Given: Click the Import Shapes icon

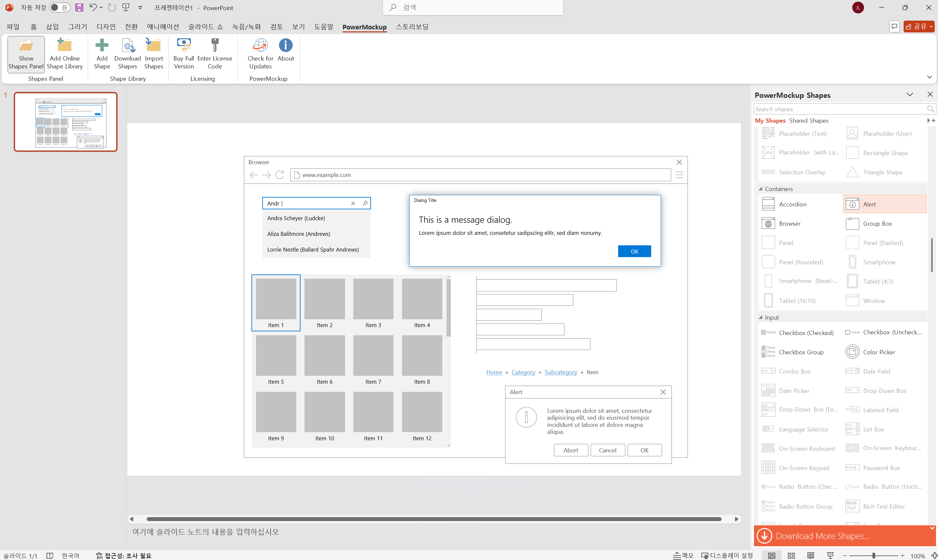Looking at the screenshot, I should 153,46.
